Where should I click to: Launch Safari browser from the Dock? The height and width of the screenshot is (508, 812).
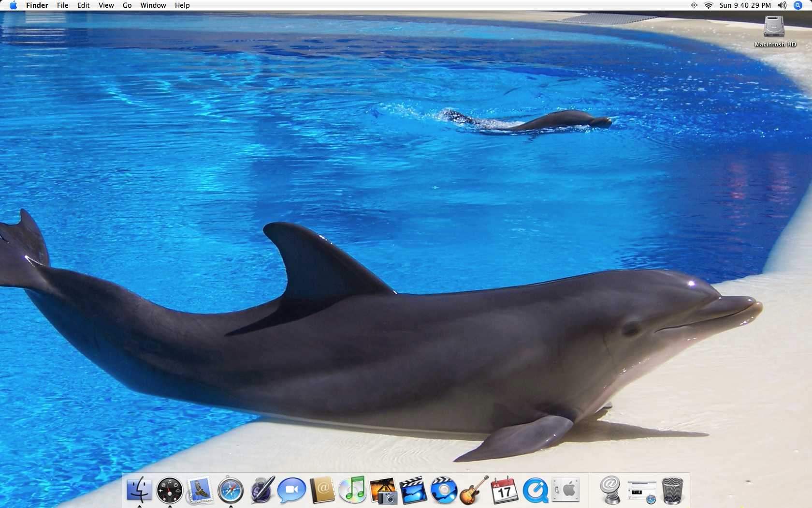231,490
